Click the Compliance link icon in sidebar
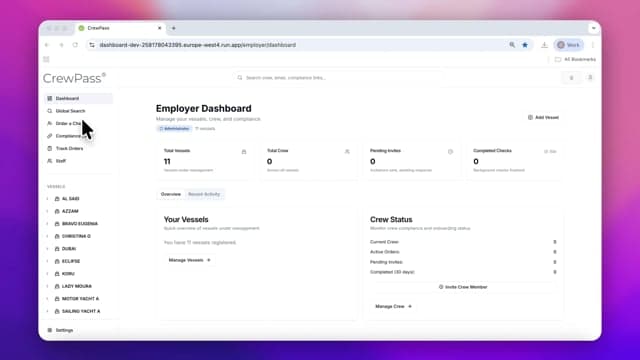The width and height of the screenshot is (640, 360). tap(50, 136)
